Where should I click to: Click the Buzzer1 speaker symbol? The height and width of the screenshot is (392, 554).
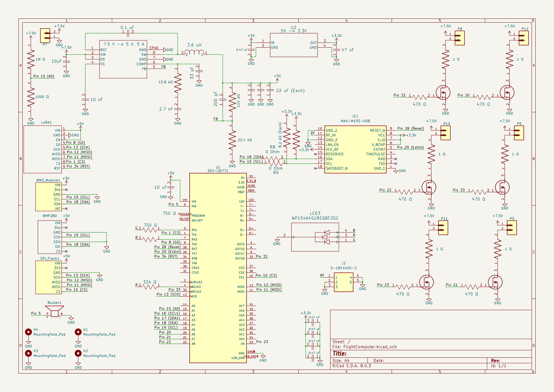[54, 312]
